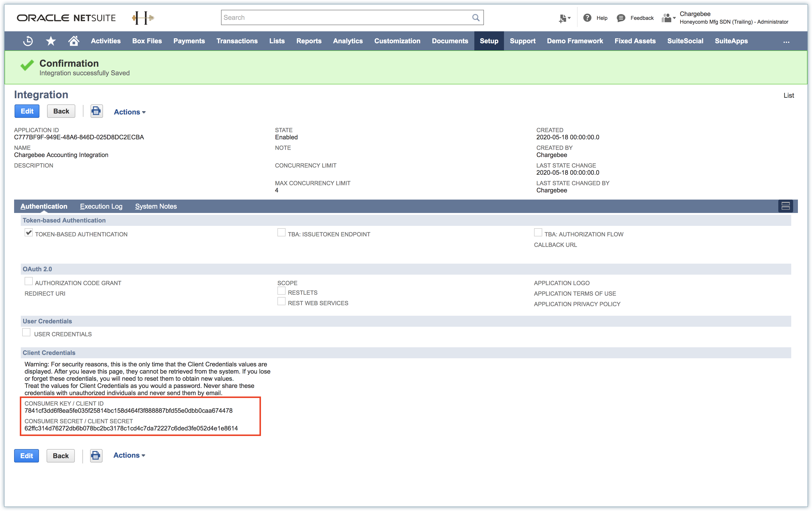This screenshot has width=812, height=511.
Task: Click the search magnifier icon
Action: (476, 17)
